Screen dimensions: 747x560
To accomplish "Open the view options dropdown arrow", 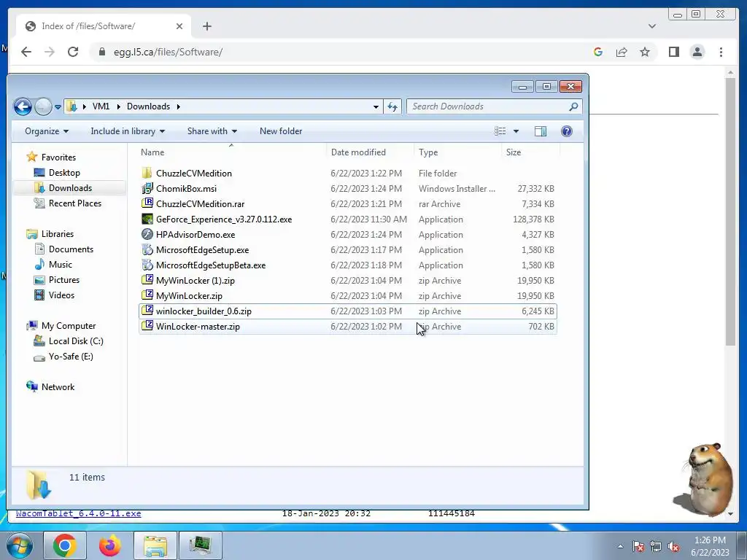I will [516, 131].
